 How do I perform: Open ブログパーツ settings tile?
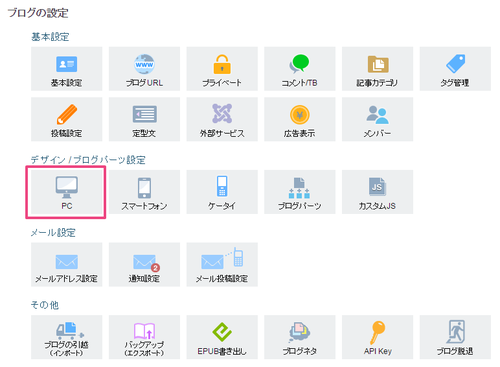point(300,192)
